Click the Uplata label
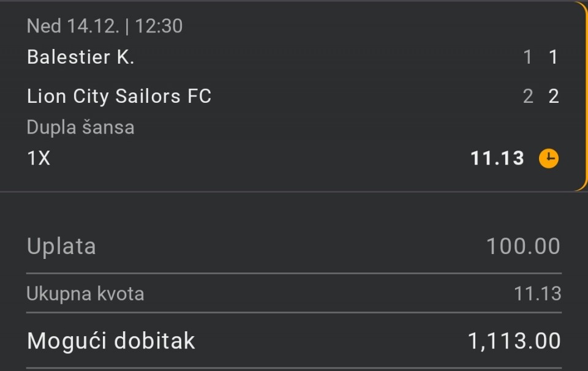Screen dimensions: 588x371 [x=61, y=246]
